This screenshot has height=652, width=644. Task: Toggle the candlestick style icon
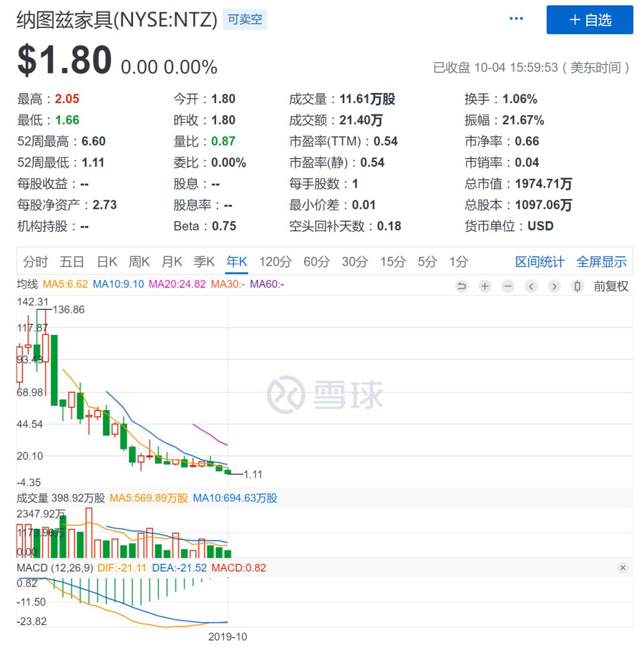click(x=577, y=286)
